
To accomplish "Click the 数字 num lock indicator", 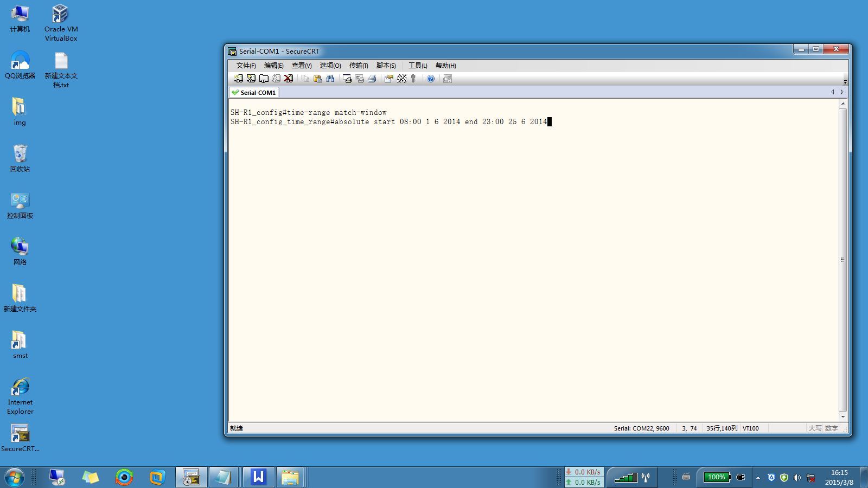I will point(831,428).
